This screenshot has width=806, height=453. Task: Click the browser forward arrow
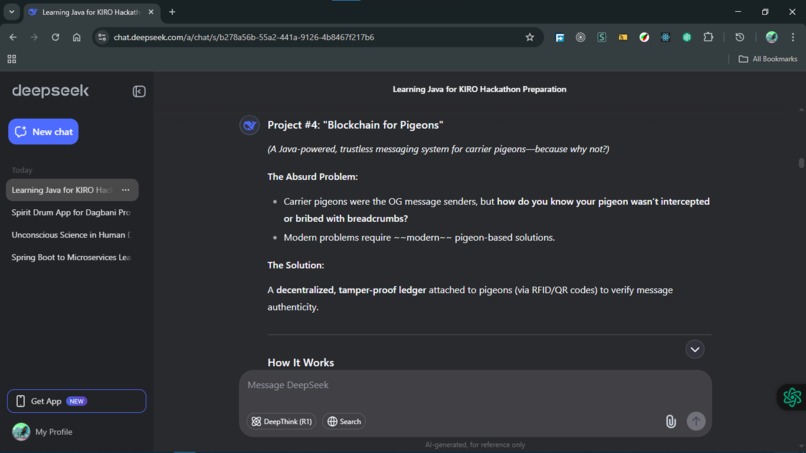(x=34, y=37)
